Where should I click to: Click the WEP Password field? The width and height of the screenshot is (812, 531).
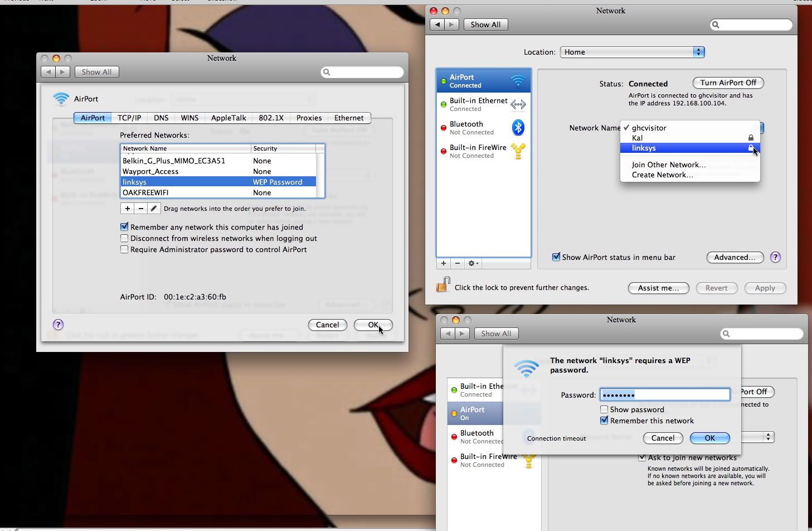[x=665, y=395]
